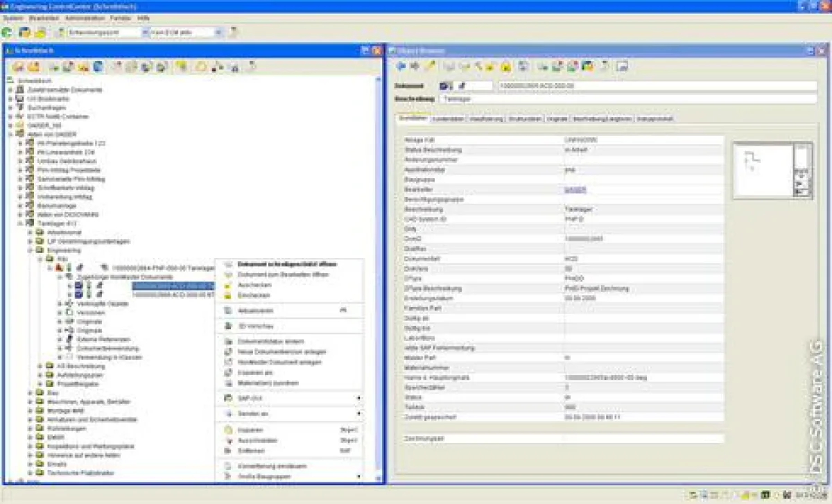Select the Einchecken icon in the context menu
This screenshot has height=504, width=832.
click(x=227, y=297)
